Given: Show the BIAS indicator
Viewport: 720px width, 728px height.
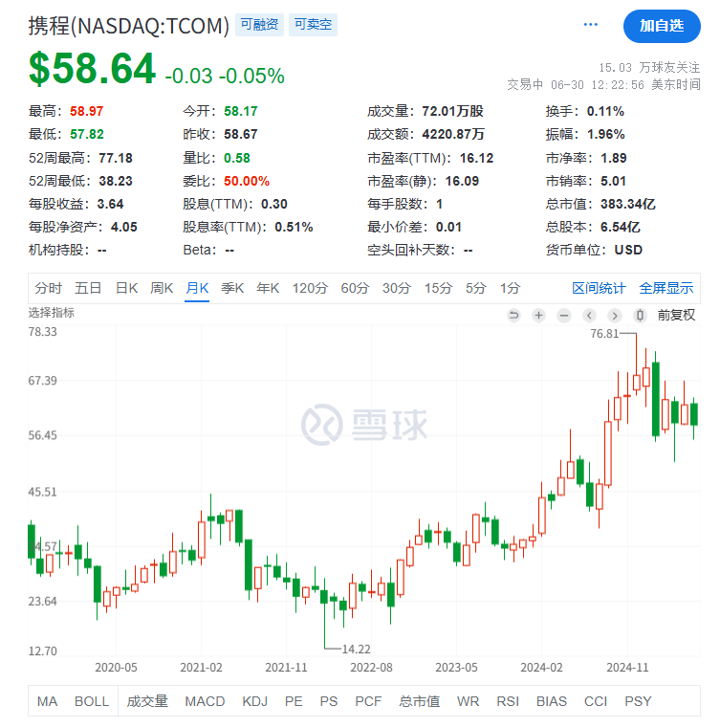Looking at the screenshot, I should (x=552, y=701).
